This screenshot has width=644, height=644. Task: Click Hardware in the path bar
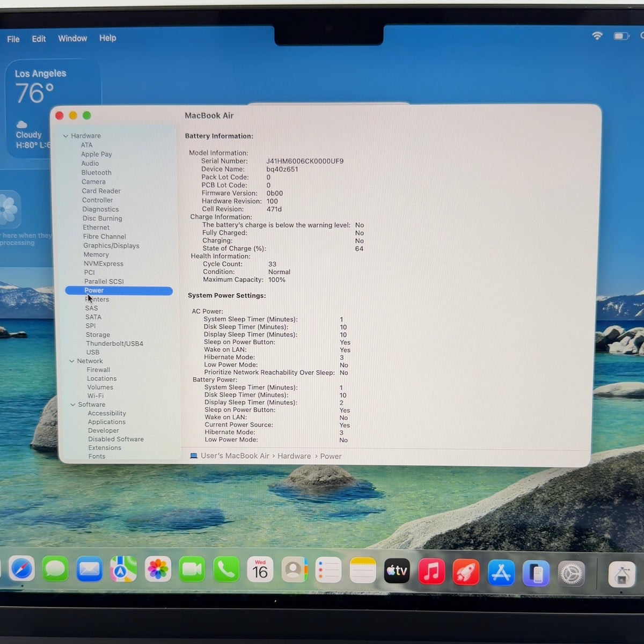(x=294, y=456)
